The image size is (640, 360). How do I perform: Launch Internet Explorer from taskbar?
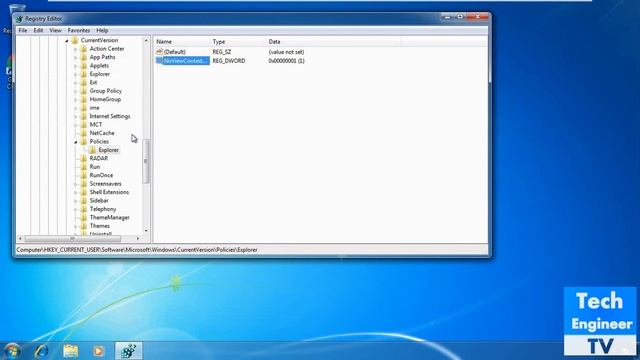click(x=42, y=351)
